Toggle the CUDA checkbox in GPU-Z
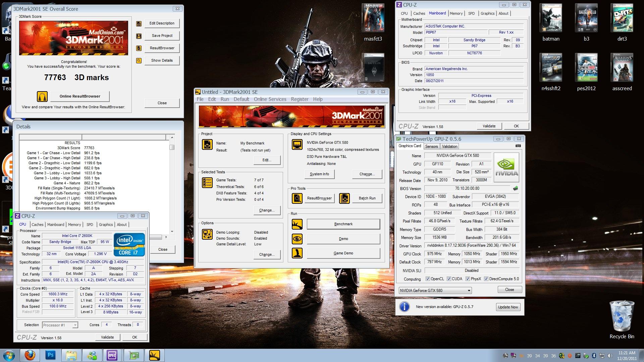 tap(449, 279)
